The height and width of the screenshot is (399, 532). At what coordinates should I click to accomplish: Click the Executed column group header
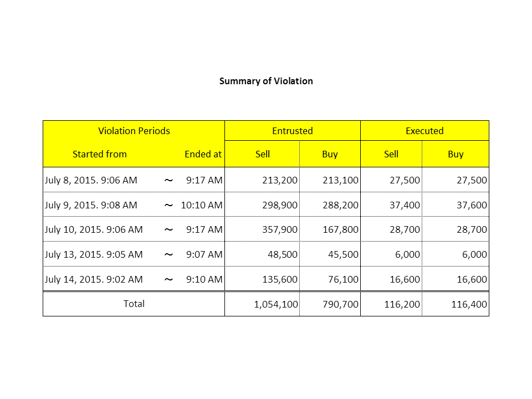(x=424, y=131)
